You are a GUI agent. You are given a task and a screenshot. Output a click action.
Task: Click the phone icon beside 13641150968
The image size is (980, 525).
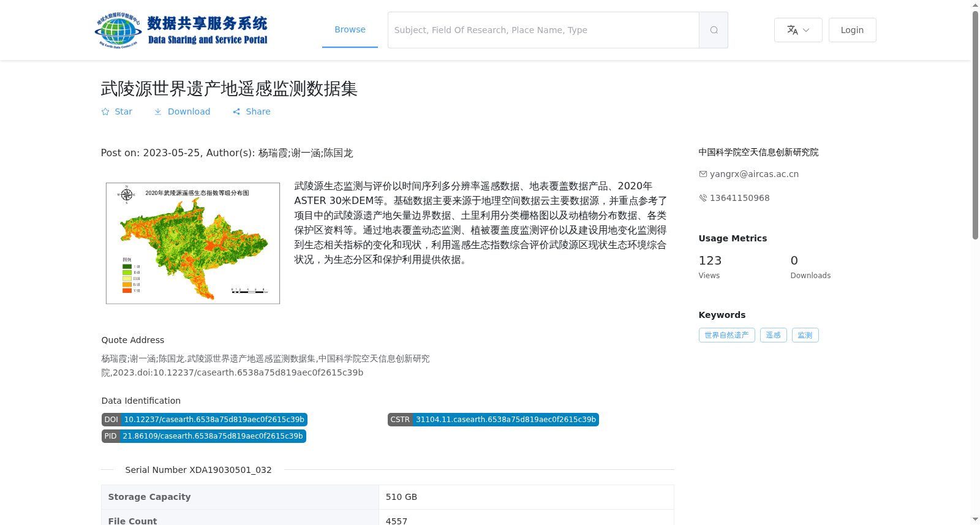(703, 198)
